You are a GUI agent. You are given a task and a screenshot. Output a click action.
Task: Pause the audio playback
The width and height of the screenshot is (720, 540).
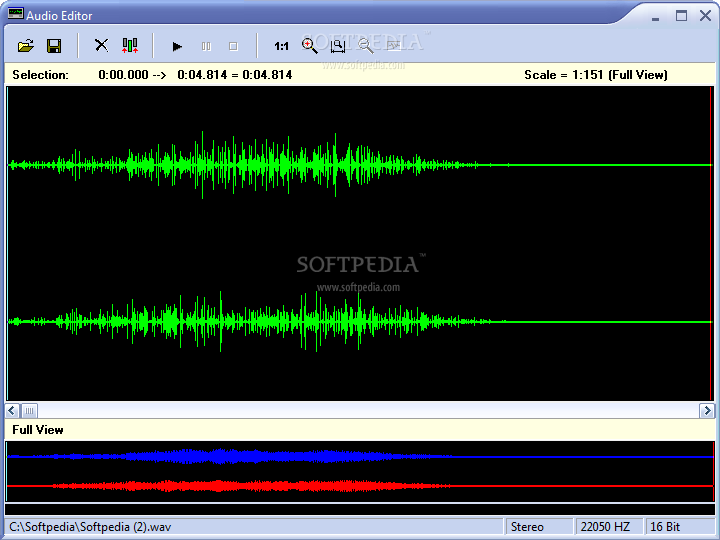click(x=206, y=46)
